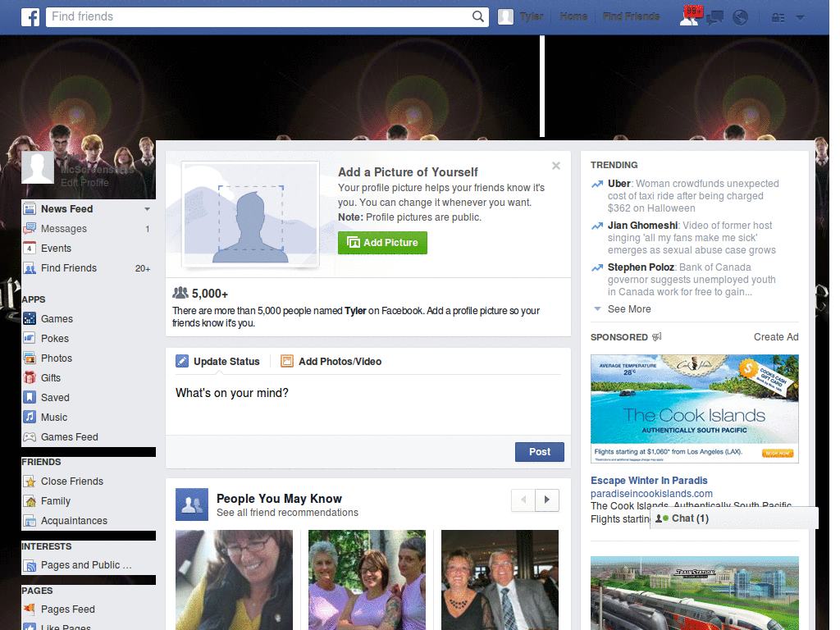Click the Sponsored megaphone icon

(x=657, y=337)
